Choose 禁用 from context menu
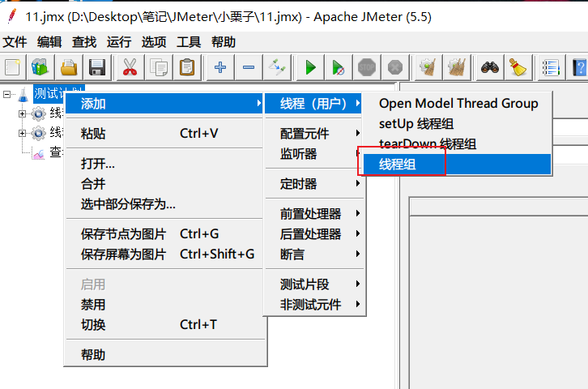This screenshot has width=588, height=389. coord(164,305)
